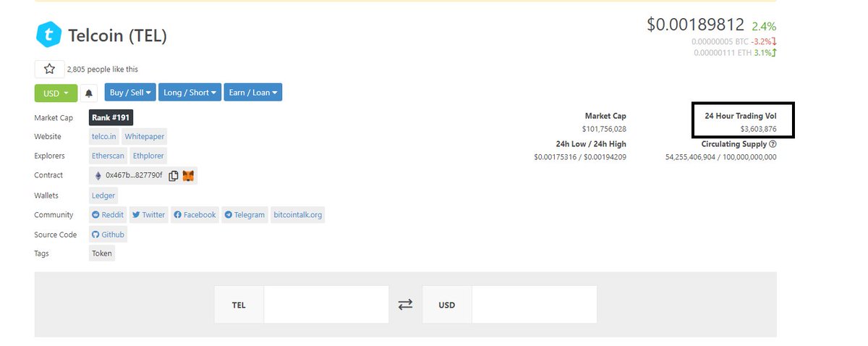Open the Ethplorer explorer link

click(x=148, y=156)
